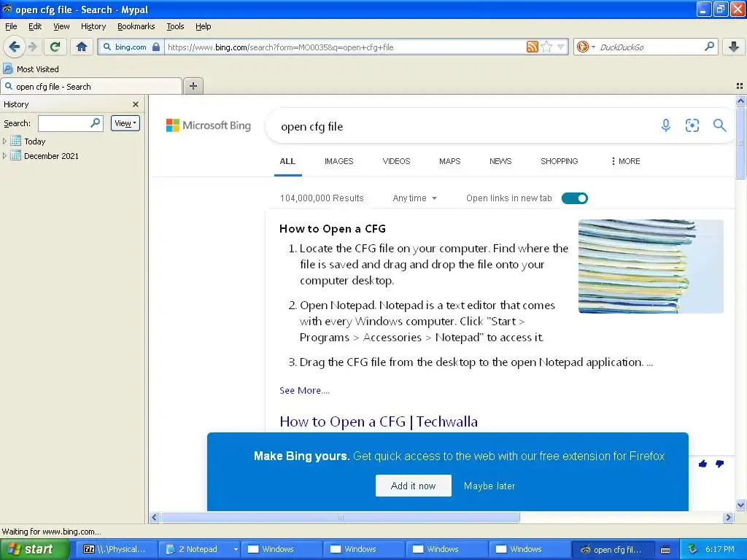This screenshot has height=560, width=747.
Task: Toggle Open links in new tab switch
Action: pos(575,198)
